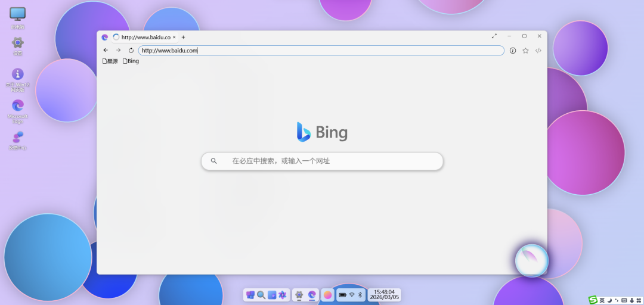Reload the page with the refresh icon

coord(131,50)
